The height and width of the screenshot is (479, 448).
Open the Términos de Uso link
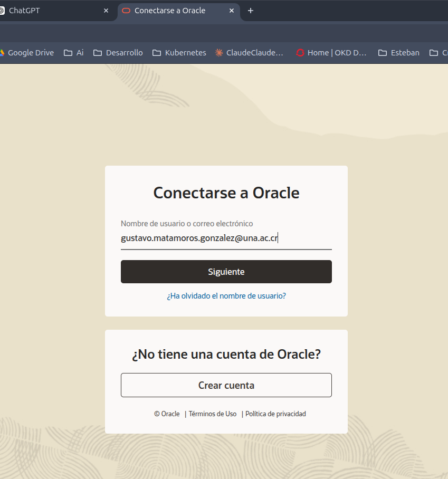coord(213,414)
